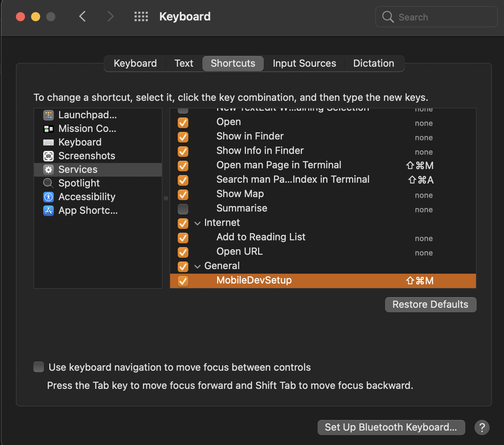
Task: Uncheck the Open URL service
Action: tap(183, 252)
